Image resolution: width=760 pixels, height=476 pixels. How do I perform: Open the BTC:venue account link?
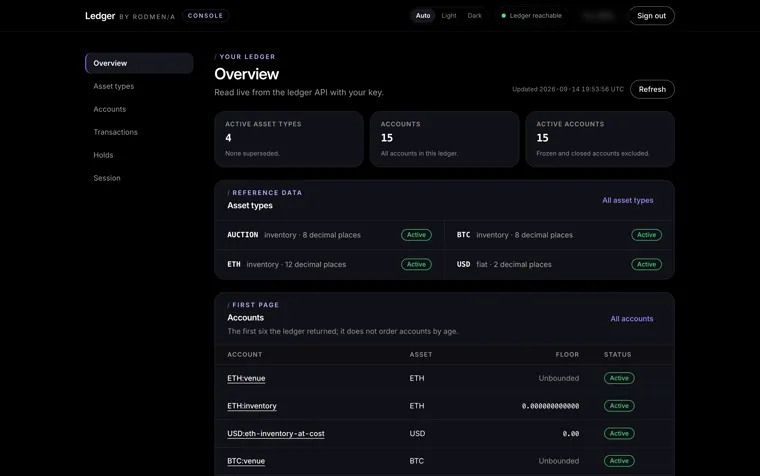246,461
